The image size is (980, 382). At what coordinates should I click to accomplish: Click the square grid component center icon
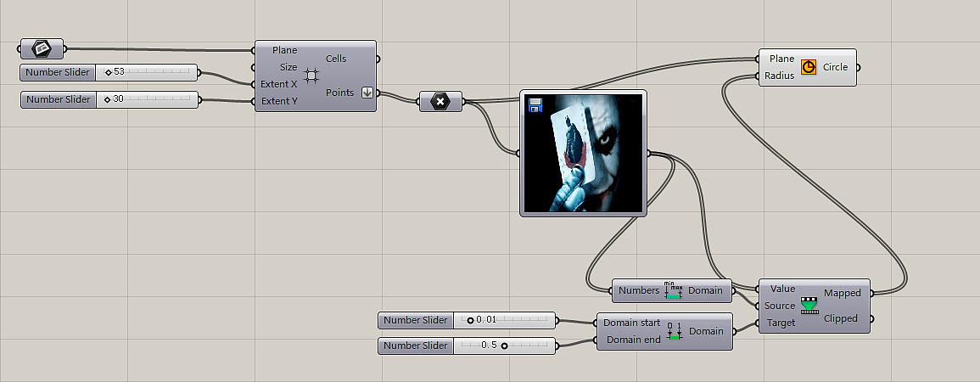pyautogui.click(x=311, y=76)
